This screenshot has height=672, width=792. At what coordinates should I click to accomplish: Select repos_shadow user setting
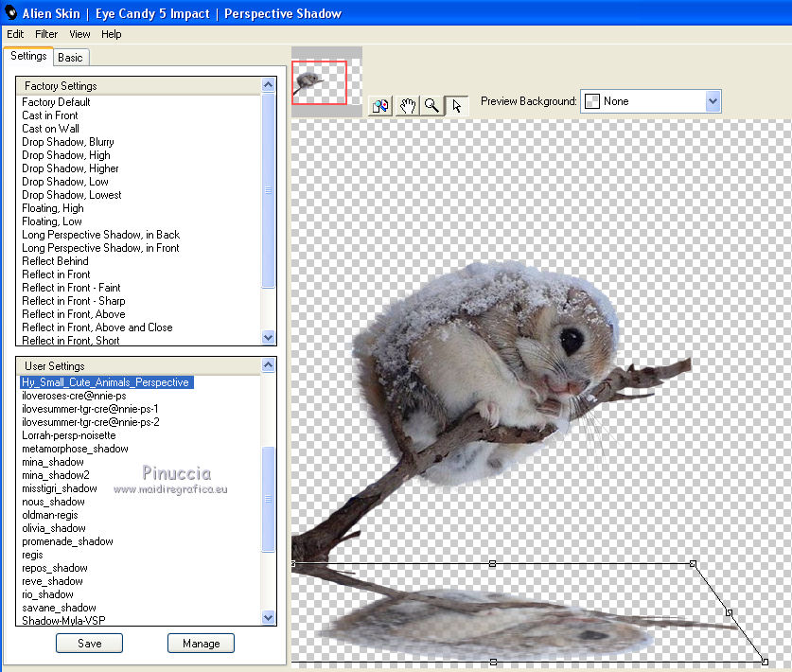point(55,568)
